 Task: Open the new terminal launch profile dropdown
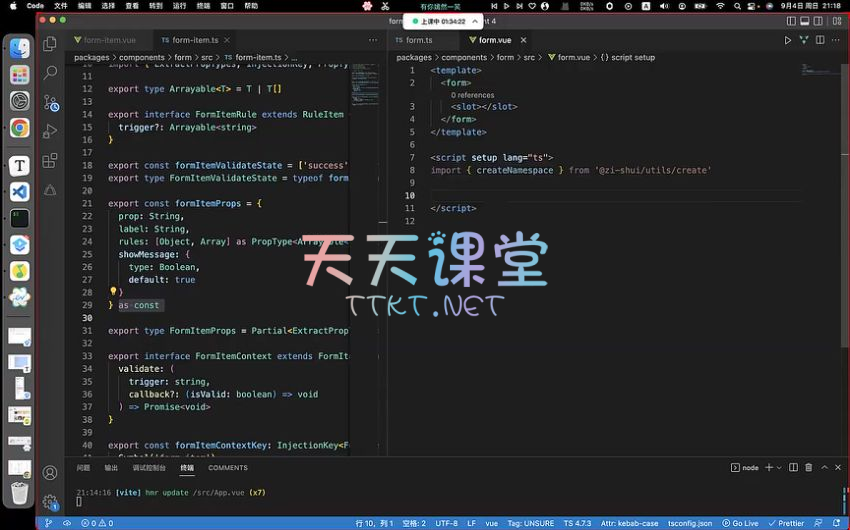[x=780, y=467]
